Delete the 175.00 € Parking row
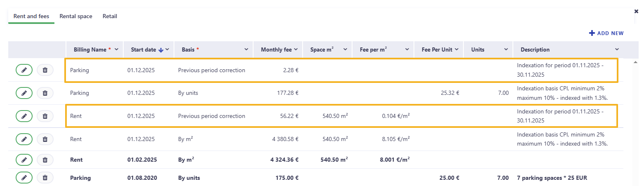Image resolution: width=644 pixels, height=186 pixels. [x=45, y=178]
